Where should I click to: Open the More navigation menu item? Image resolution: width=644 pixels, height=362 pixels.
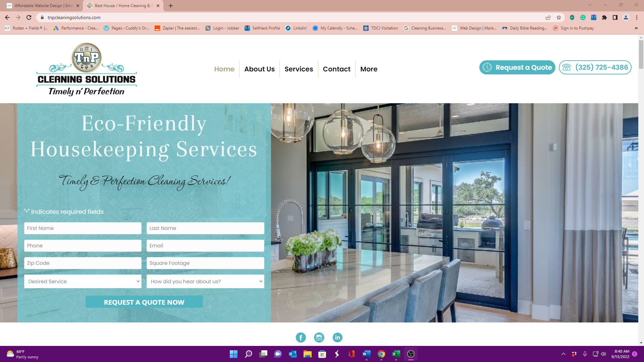point(368,68)
